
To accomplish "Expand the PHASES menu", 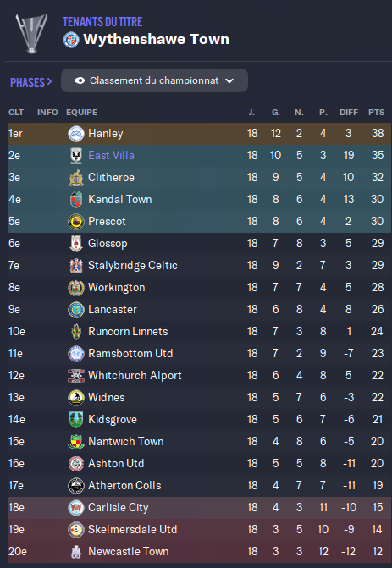I will 31,83.
